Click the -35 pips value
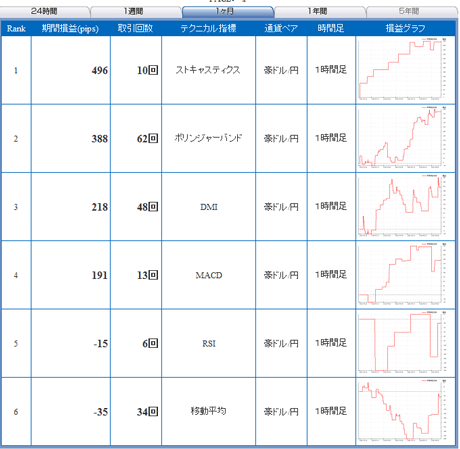This screenshot has height=449, width=460. [x=101, y=412]
